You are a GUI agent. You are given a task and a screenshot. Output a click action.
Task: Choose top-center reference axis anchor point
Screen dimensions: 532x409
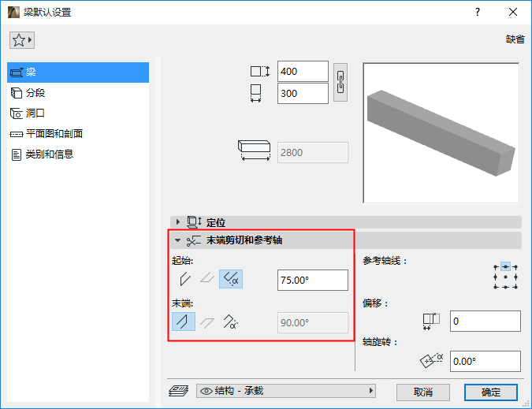[x=505, y=267]
